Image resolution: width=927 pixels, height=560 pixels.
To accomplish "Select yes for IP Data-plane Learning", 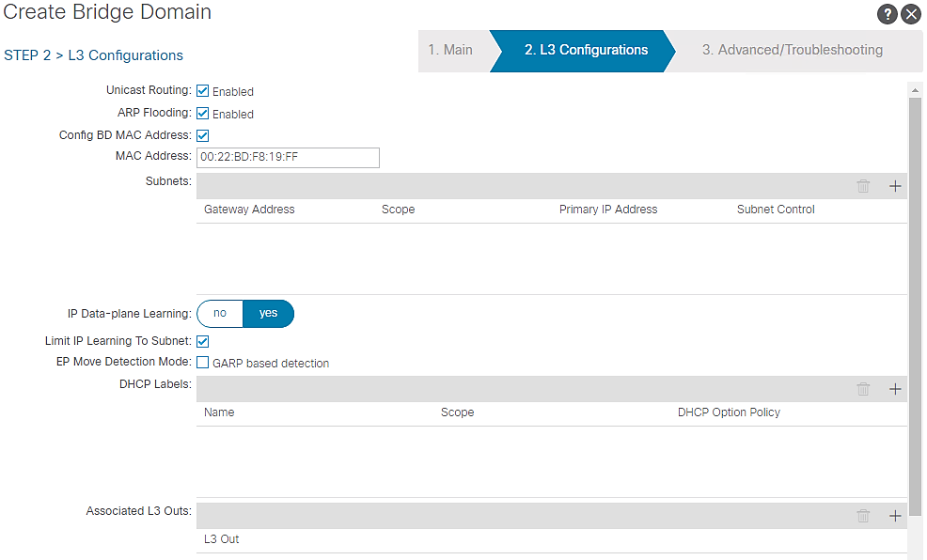I will [x=269, y=314].
